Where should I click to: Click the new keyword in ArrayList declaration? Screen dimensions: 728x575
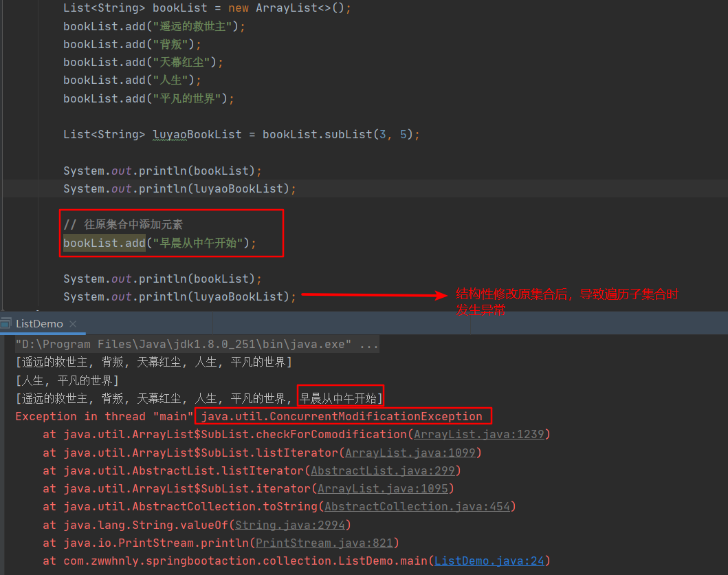click(238, 8)
